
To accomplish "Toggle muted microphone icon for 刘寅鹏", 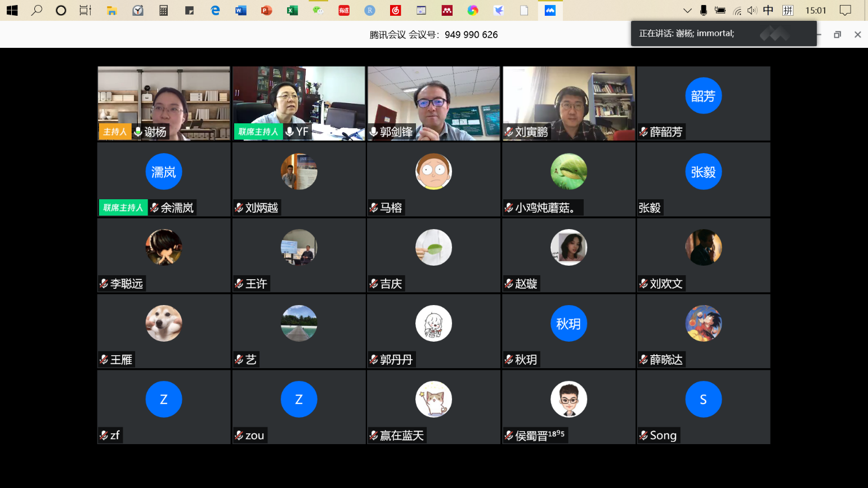I will (509, 132).
